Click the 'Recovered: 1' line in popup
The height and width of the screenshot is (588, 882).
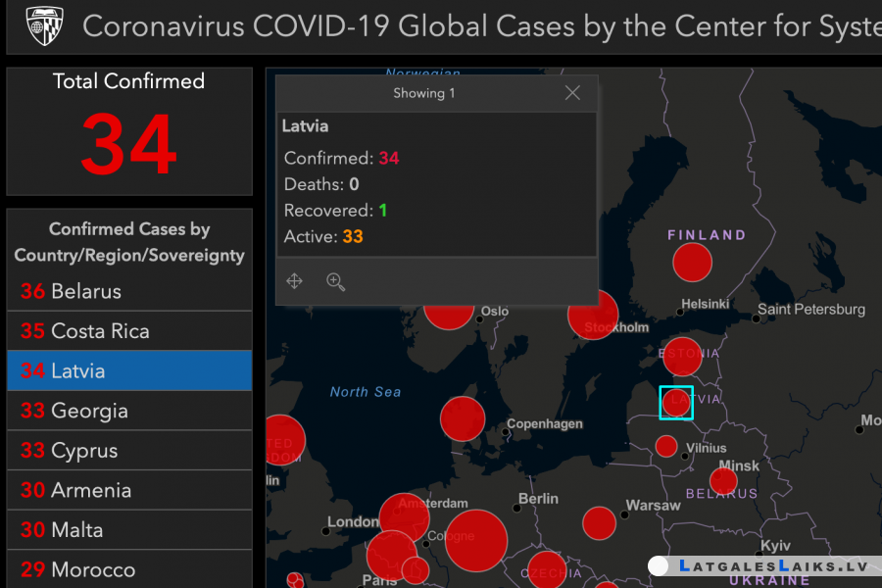coord(335,211)
